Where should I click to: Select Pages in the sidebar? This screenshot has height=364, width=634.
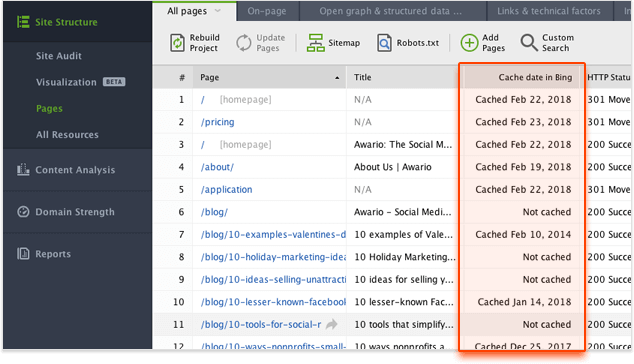pos(49,108)
